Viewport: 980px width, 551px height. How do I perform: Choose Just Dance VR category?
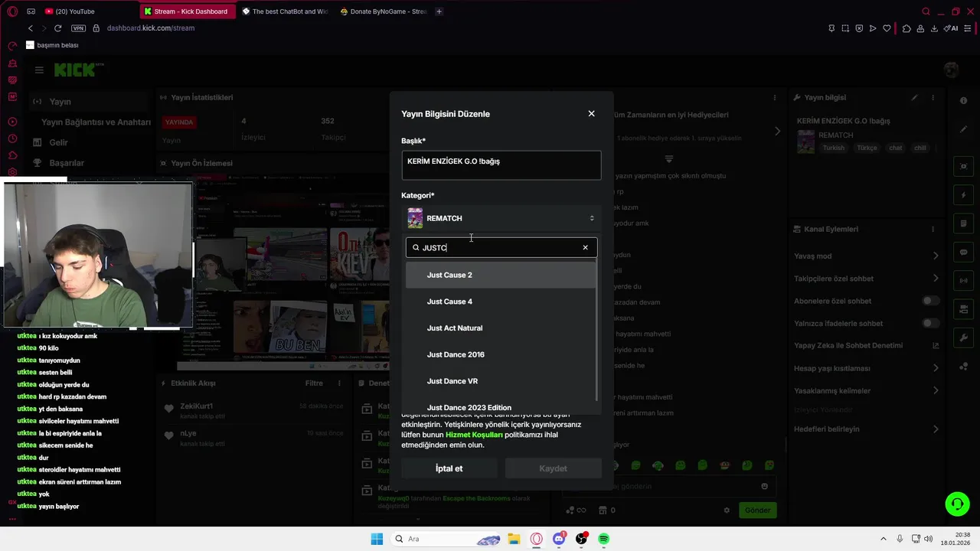[x=501, y=381]
